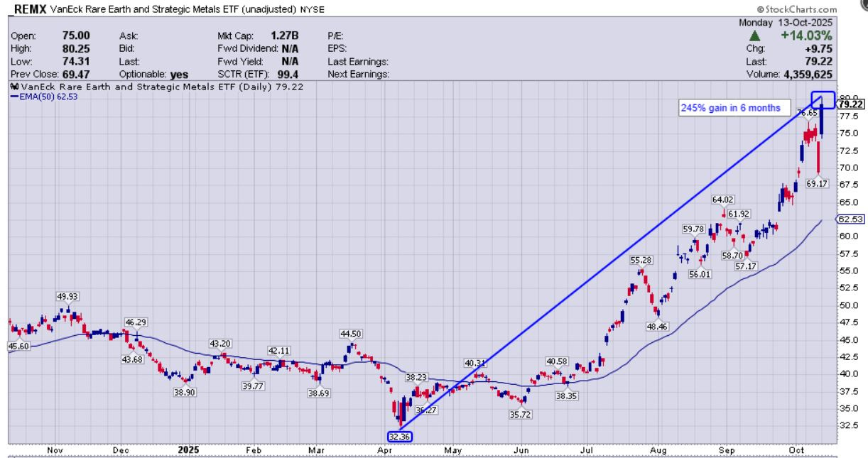The height and width of the screenshot is (458, 868).
Task: Click the 46.29 price label
Action: click(x=135, y=322)
